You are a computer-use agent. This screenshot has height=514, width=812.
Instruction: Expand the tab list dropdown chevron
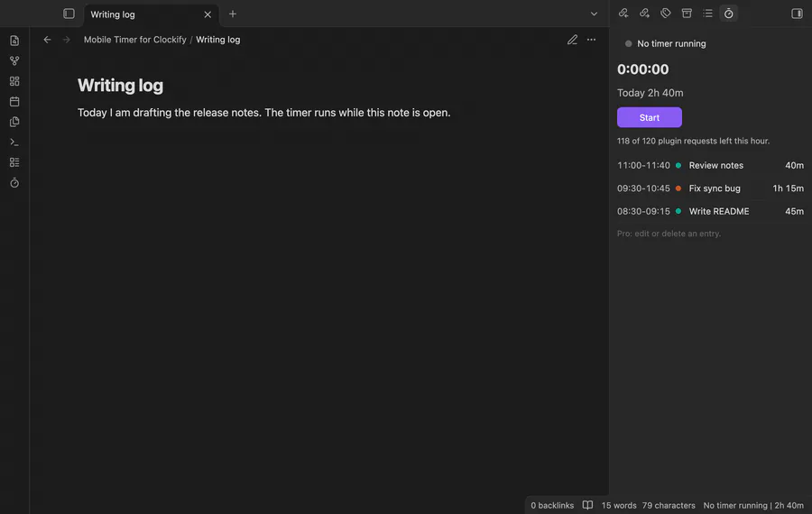[594, 14]
